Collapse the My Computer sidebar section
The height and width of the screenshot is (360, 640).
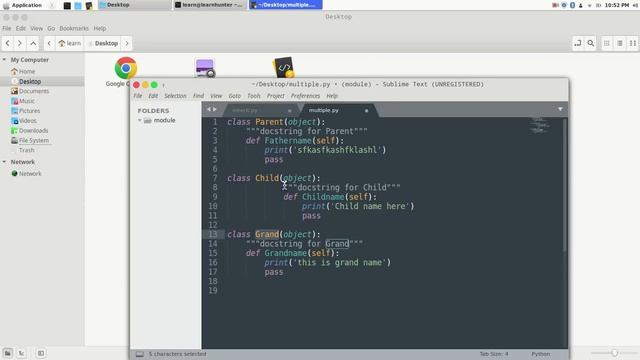4,60
